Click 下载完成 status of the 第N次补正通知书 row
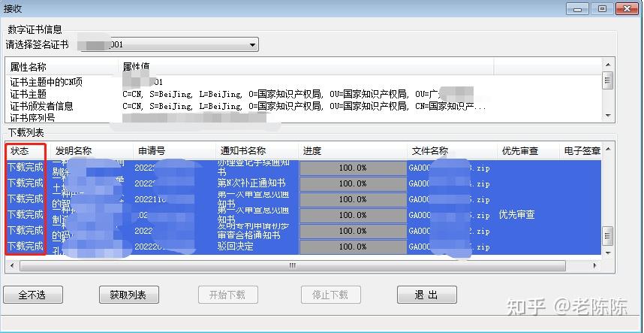Image resolution: width=644 pixels, height=333 pixels. coord(26,183)
